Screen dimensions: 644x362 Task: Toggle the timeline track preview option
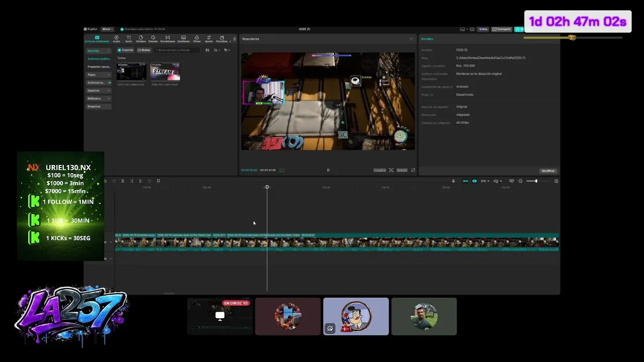[512, 181]
